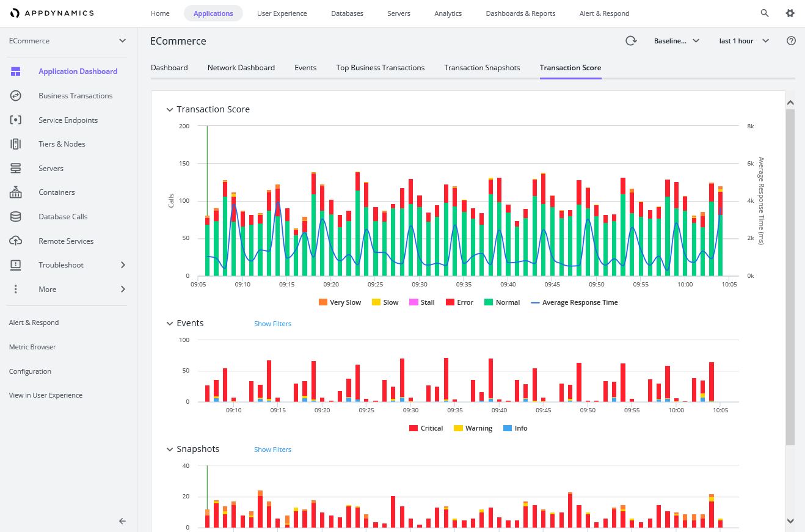Open the User Experience menu

point(282,13)
